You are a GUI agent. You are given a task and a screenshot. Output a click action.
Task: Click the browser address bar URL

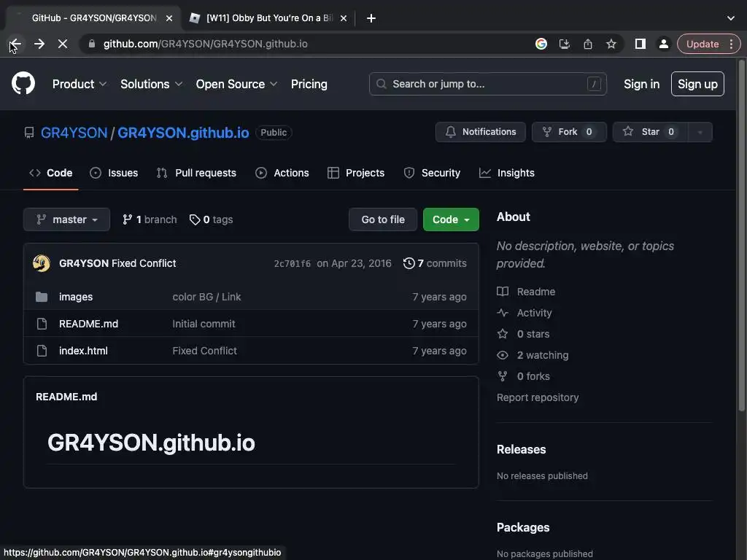[x=205, y=44]
